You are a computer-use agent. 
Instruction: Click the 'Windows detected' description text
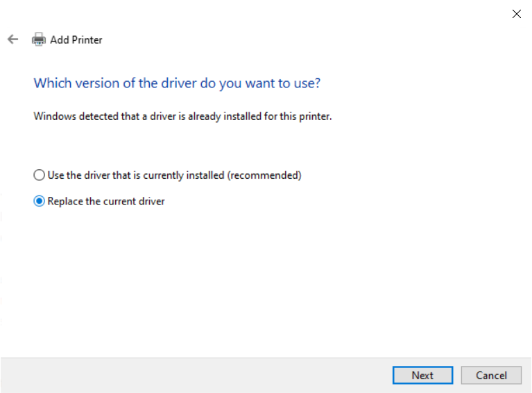182,116
